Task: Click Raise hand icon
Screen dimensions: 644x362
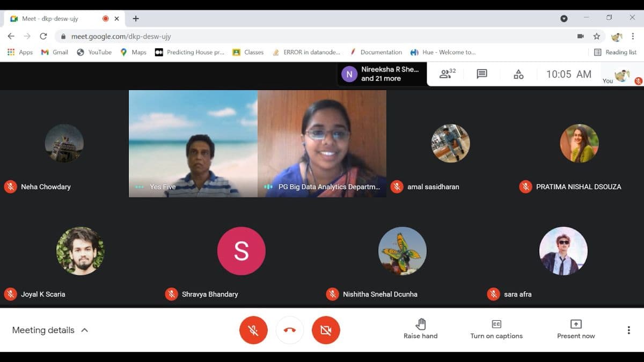Action: (421, 324)
